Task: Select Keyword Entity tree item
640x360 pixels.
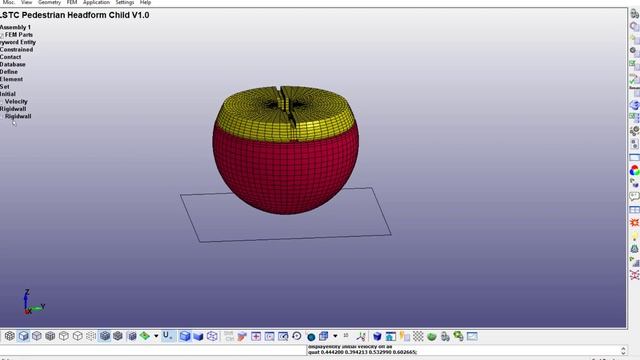Action: (x=18, y=42)
